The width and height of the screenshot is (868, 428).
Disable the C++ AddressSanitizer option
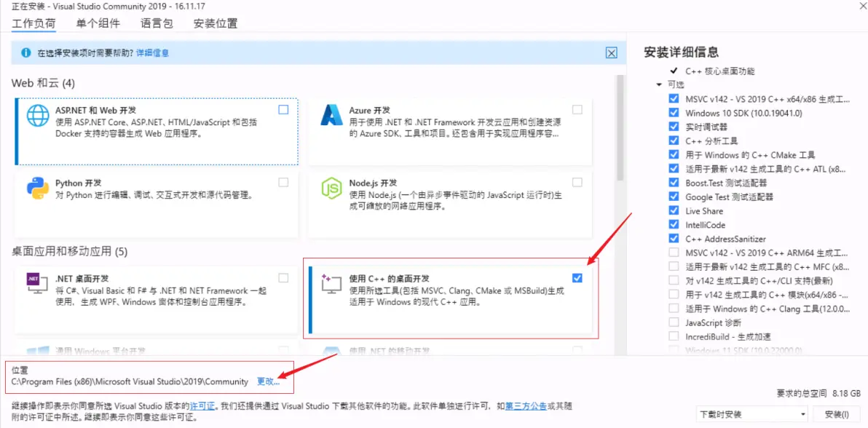673,239
